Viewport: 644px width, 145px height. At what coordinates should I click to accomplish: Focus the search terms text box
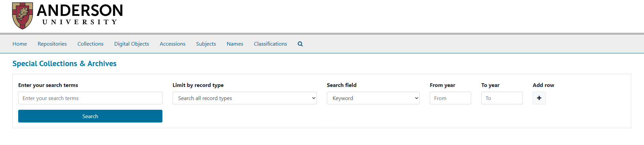[90, 98]
